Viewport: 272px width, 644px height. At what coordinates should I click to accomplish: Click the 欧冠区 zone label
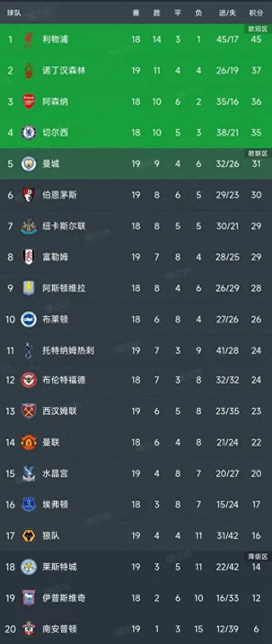[x=257, y=28]
